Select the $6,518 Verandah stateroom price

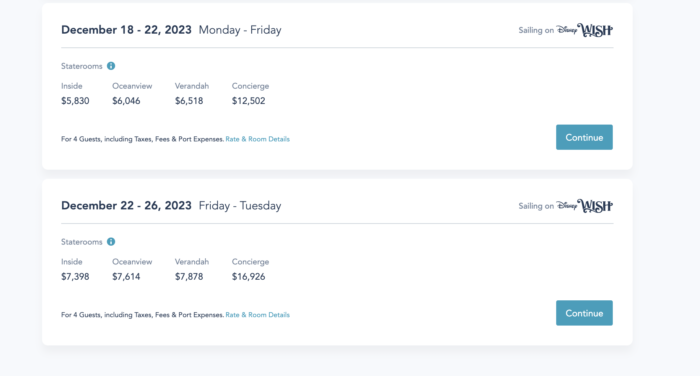(x=189, y=101)
